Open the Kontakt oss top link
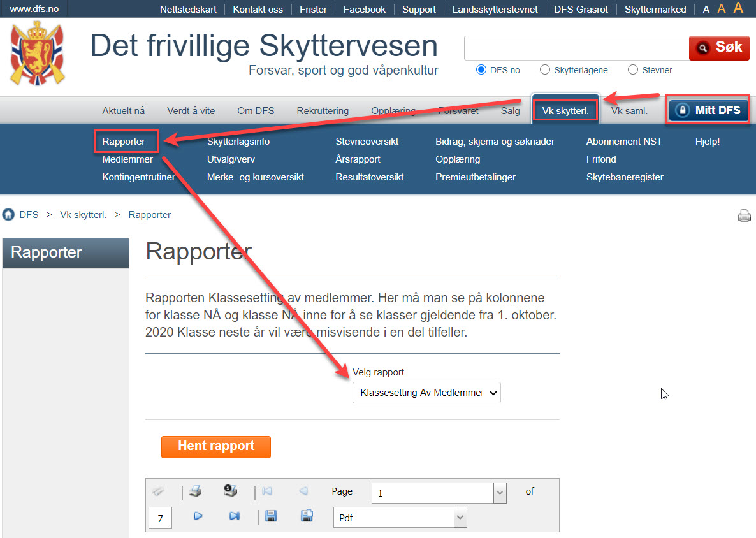The width and height of the screenshot is (756, 538). pos(258,9)
